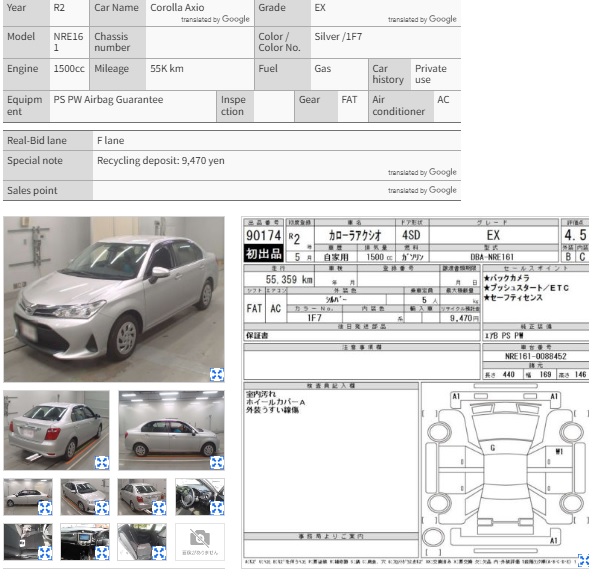Click the expand icon on the small rear-angle thumbnail
Image resolution: width=598 pixels, height=580 pixels.
click(159, 508)
